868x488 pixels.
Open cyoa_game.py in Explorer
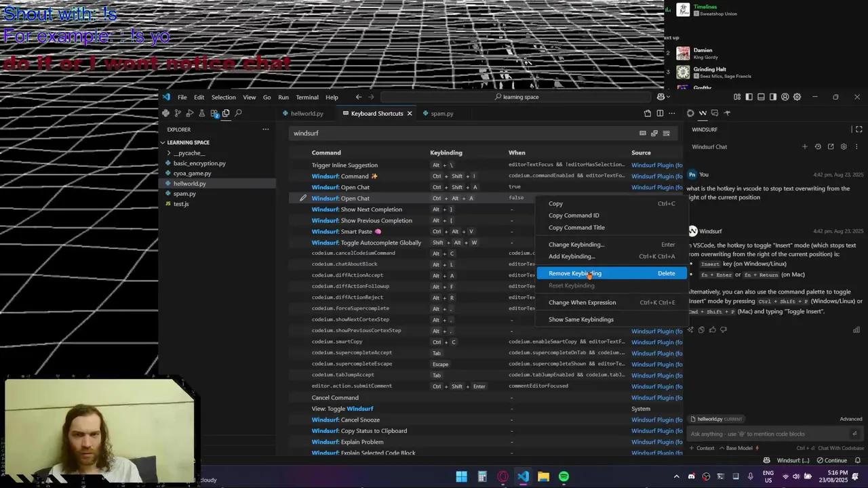pyautogui.click(x=192, y=174)
